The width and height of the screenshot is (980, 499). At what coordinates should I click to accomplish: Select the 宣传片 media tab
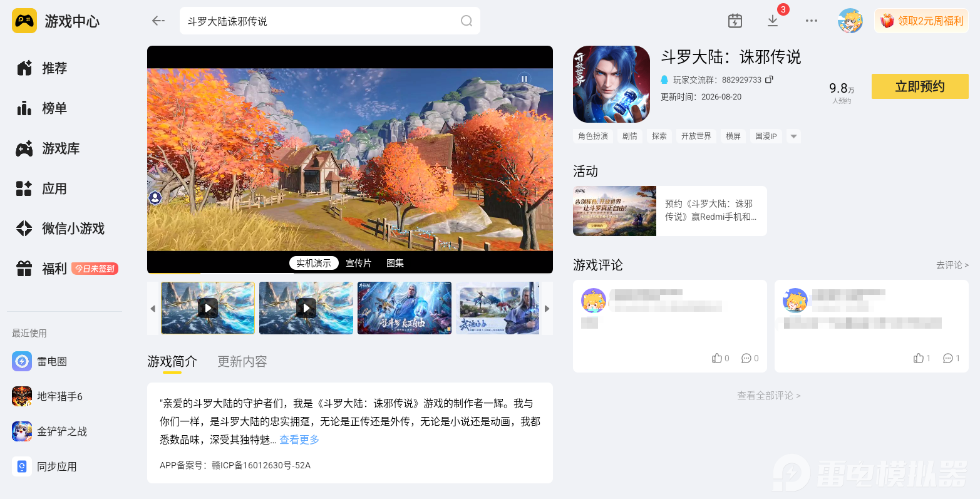coord(359,263)
